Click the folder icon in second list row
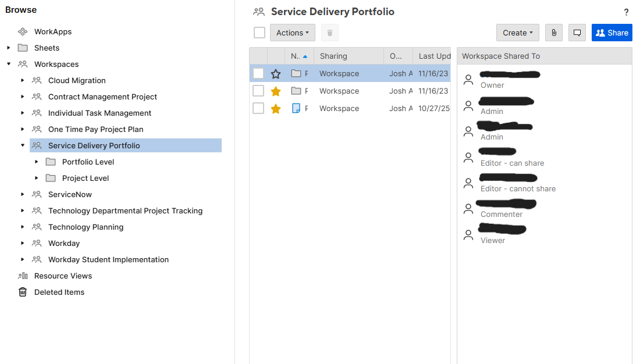 296,91
